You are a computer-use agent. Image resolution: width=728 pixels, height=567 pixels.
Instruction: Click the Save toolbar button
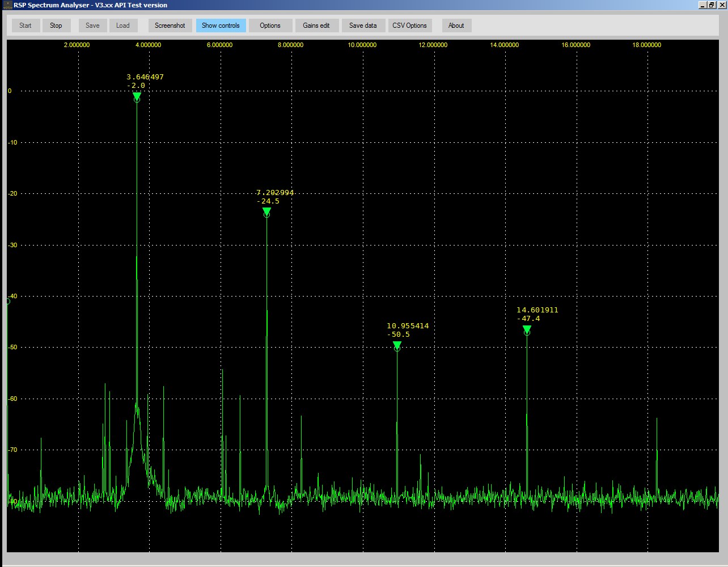click(92, 26)
